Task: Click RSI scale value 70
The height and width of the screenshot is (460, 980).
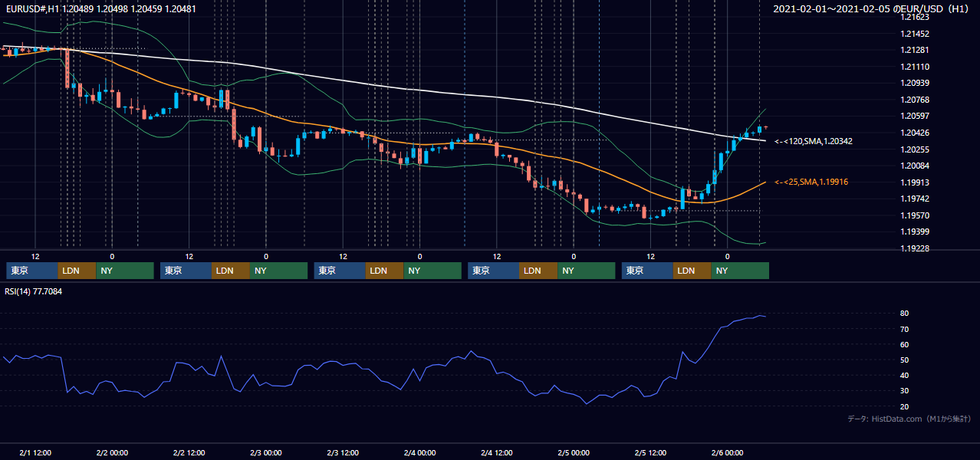Action: [x=905, y=329]
